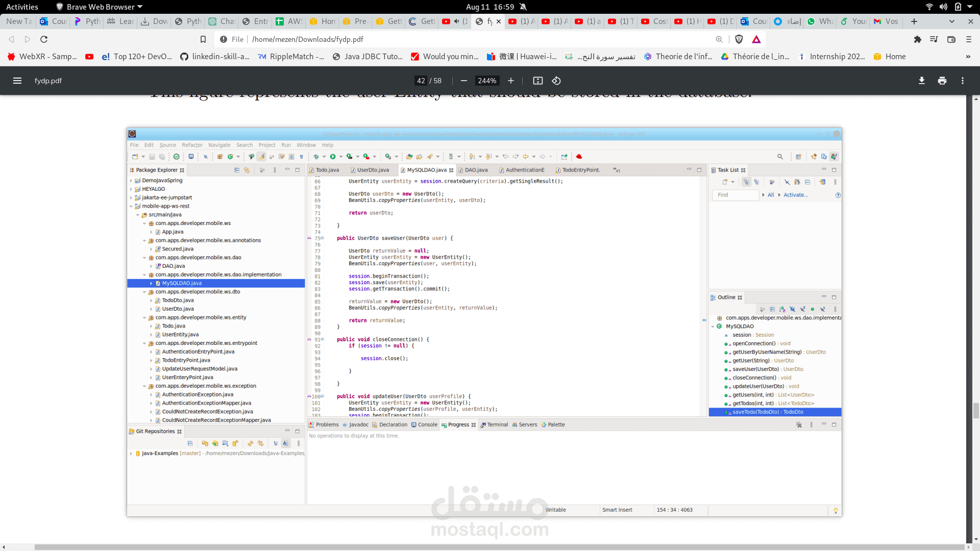This screenshot has height=551, width=980.
Task: Zoom out the PDF document
Action: (463, 81)
